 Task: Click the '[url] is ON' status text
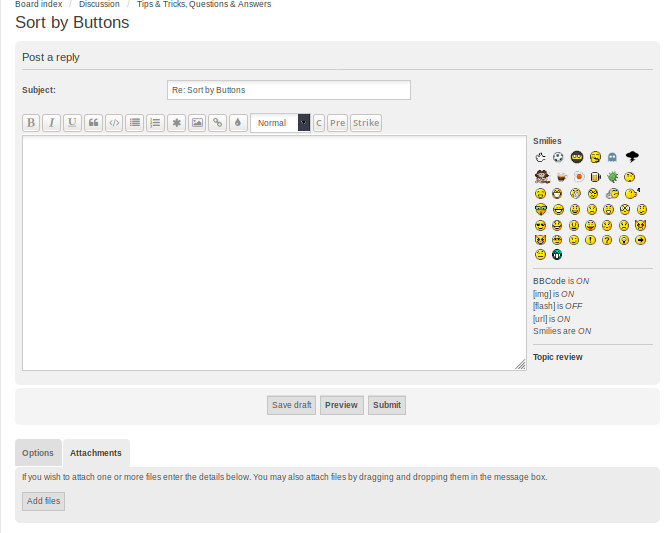coord(552,319)
